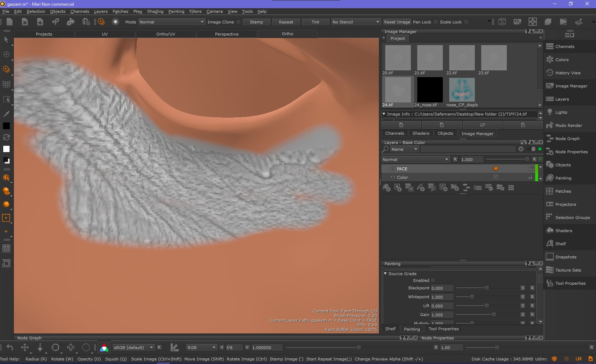Expand hidden toolbar items chevron
The image size is (596, 364).
point(489,21)
